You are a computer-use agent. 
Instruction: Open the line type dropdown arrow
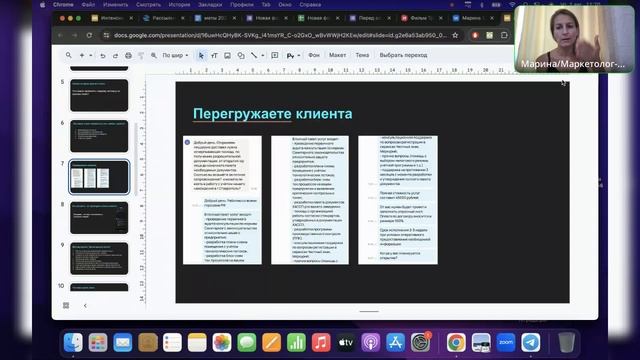click(262, 56)
